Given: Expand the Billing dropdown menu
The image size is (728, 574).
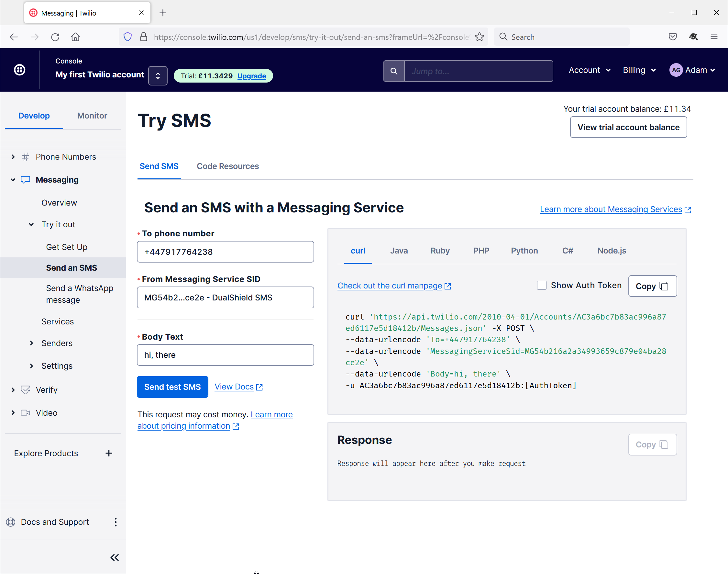Looking at the screenshot, I should pos(639,70).
